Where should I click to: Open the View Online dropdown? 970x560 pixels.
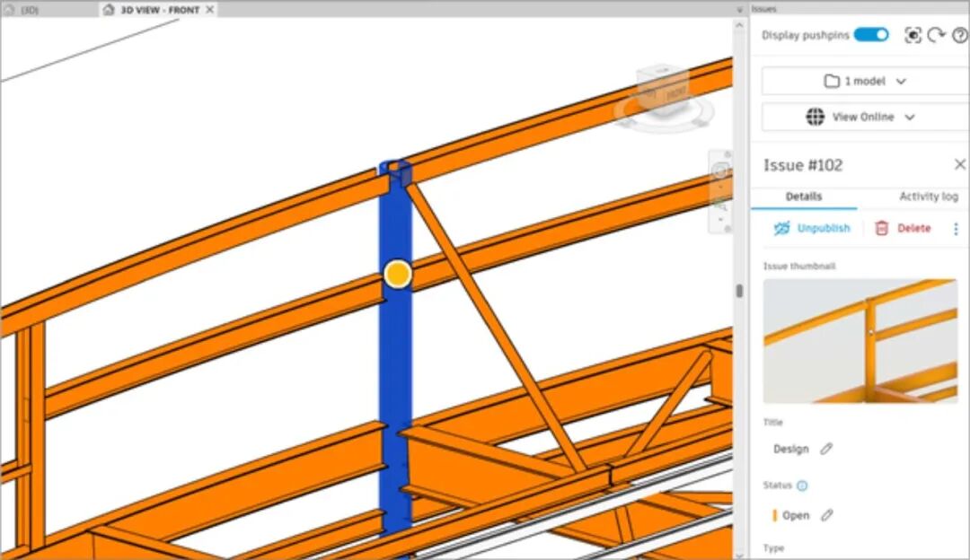[x=865, y=117]
